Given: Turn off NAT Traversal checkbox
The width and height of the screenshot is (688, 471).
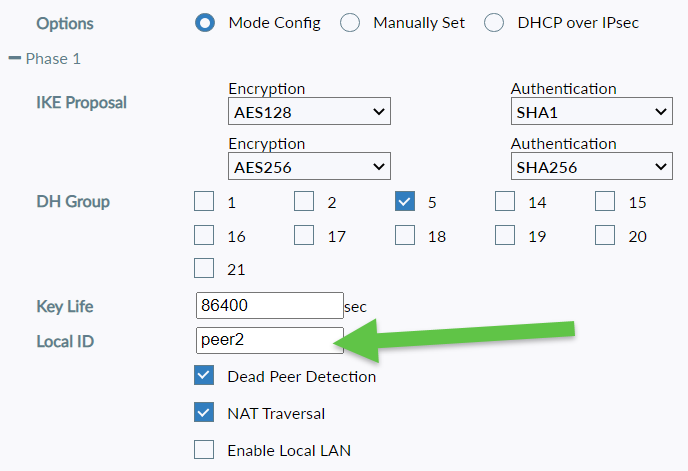Looking at the screenshot, I should pos(204,412).
